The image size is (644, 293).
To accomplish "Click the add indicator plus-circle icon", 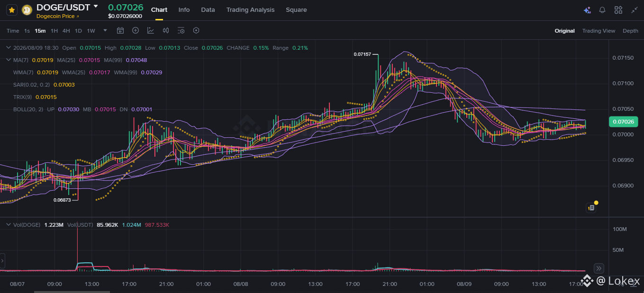I will pos(136,31).
